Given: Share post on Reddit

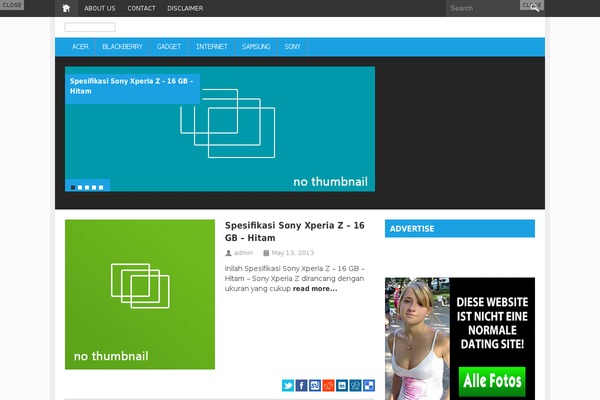Looking at the screenshot, I should click(x=328, y=385).
